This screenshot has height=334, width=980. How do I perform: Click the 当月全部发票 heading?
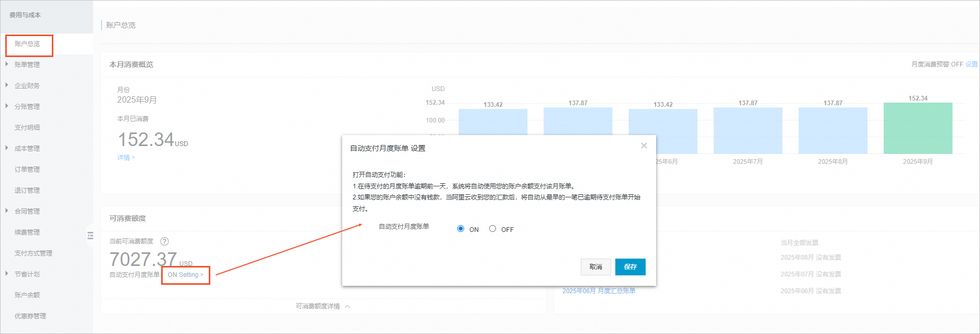point(799,243)
